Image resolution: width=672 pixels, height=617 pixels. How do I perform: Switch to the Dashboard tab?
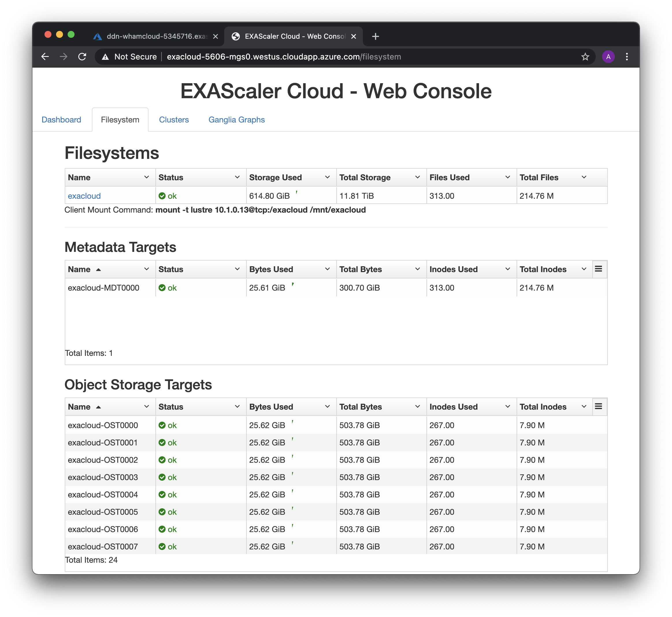61,120
